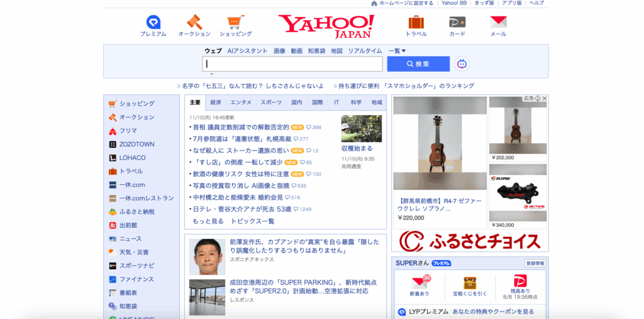The height and width of the screenshot is (319, 644).
Task: Launch the AI assistant robot icon
Action: 462,64
